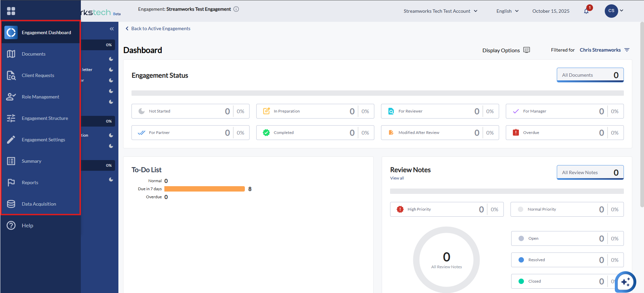The image size is (644, 293).
Task: Expand the Streamworks Tech Test Account dropdown
Action: point(440,11)
